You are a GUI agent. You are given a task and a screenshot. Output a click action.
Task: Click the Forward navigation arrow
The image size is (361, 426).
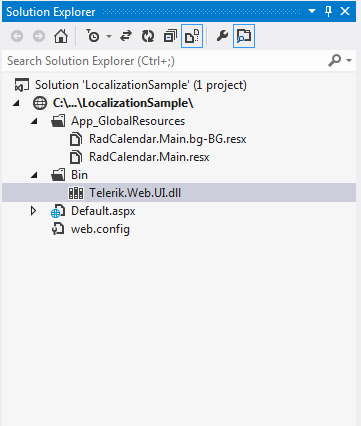[x=39, y=36]
